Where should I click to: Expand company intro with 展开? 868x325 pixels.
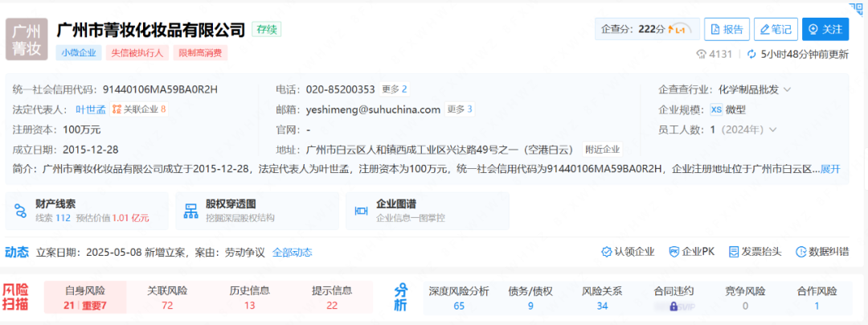[x=829, y=169]
